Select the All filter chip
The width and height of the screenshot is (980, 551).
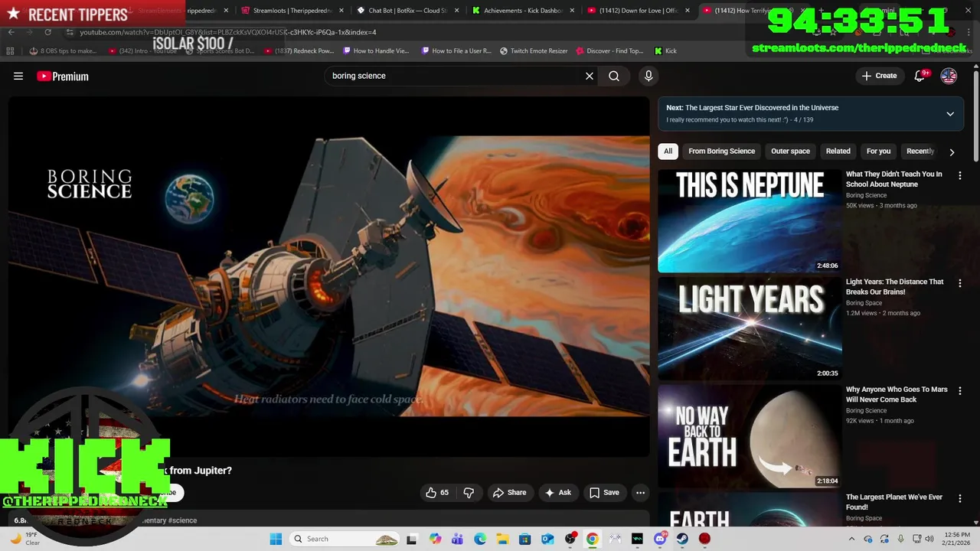(x=668, y=152)
